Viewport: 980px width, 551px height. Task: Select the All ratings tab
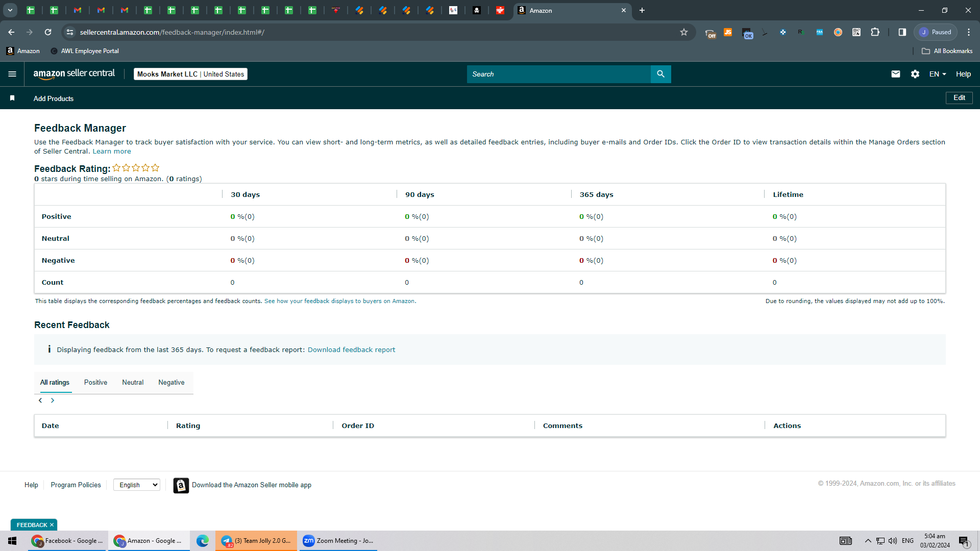point(55,383)
